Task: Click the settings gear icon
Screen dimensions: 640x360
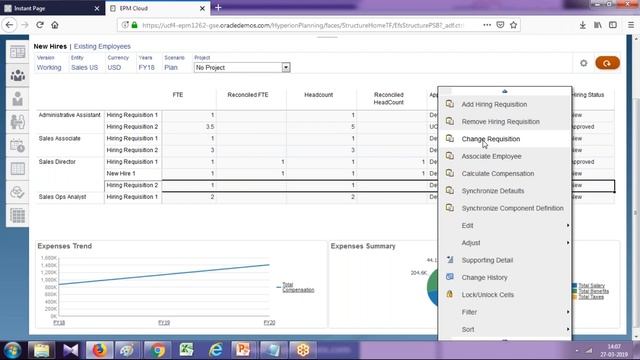Action: (x=584, y=63)
